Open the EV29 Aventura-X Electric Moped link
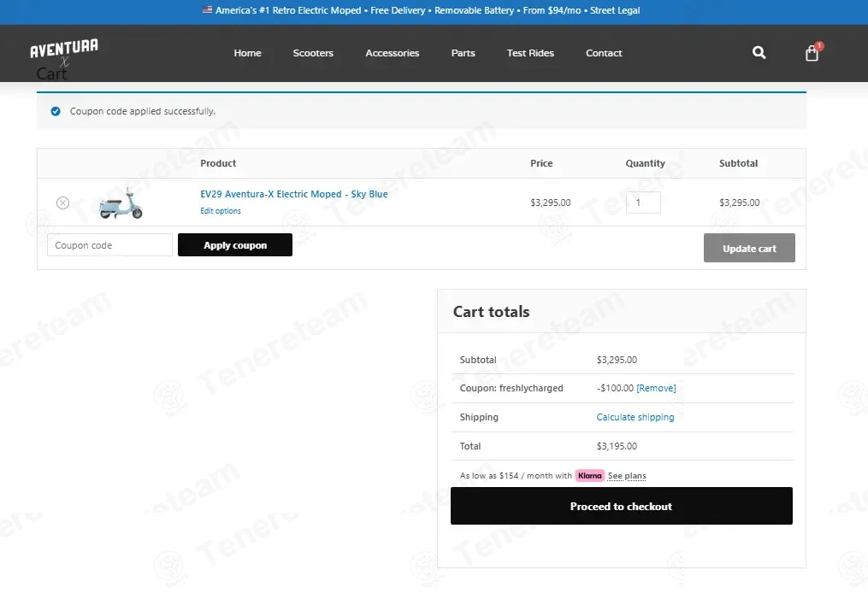Viewport: 868px width, 599px height. click(294, 194)
